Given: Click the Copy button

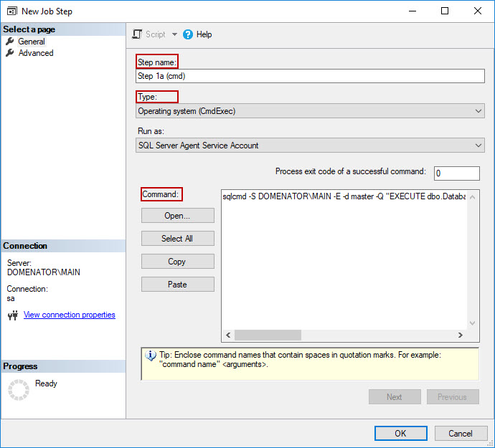Looking at the screenshot, I should (178, 262).
